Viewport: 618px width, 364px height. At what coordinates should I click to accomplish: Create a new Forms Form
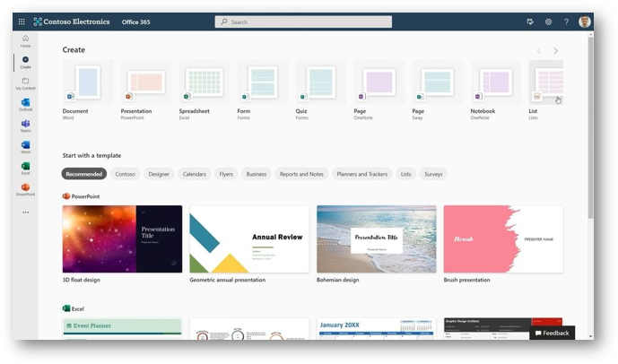tap(263, 91)
